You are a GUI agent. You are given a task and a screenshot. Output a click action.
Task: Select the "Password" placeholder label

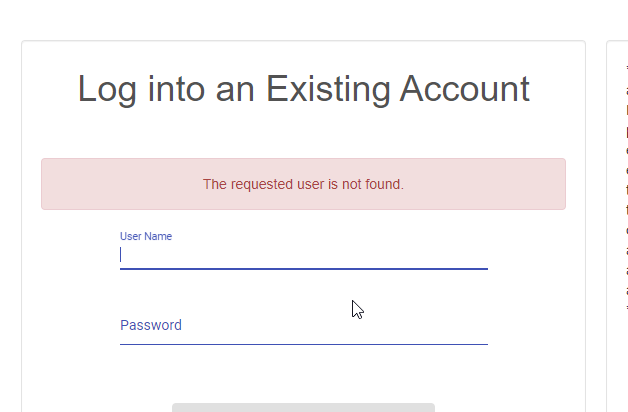point(151,325)
